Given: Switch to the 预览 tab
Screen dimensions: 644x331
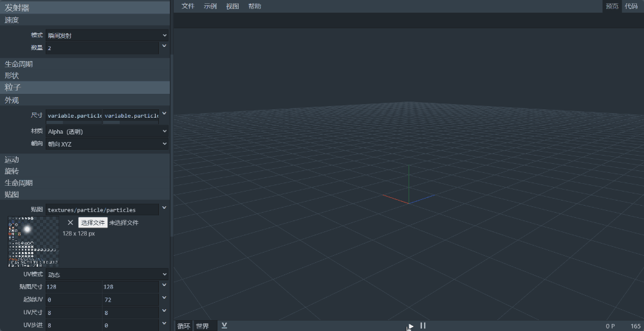Looking at the screenshot, I should [612, 6].
